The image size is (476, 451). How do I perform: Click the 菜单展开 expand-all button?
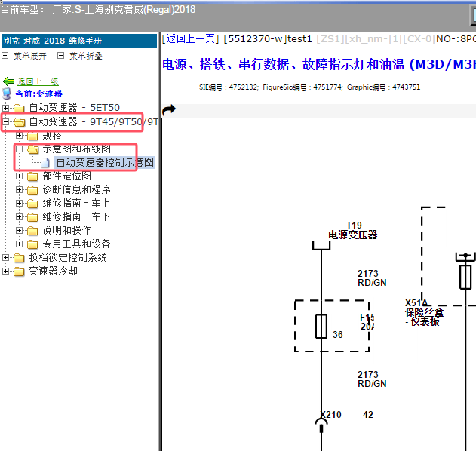[x=24, y=56]
